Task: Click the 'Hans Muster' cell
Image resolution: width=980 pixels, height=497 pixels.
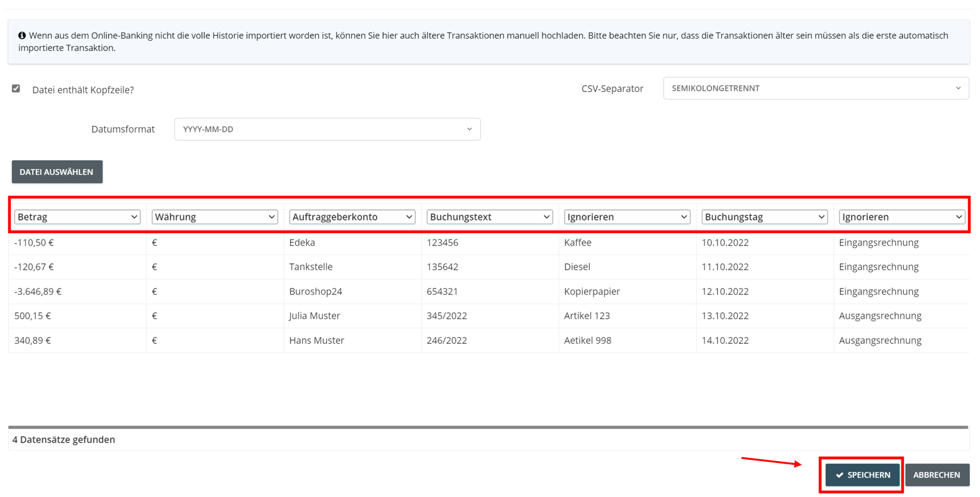Action: [x=352, y=340]
